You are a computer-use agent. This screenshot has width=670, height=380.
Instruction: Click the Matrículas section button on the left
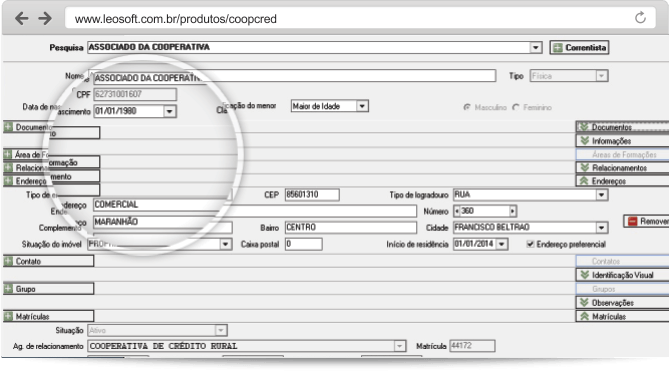(49, 316)
